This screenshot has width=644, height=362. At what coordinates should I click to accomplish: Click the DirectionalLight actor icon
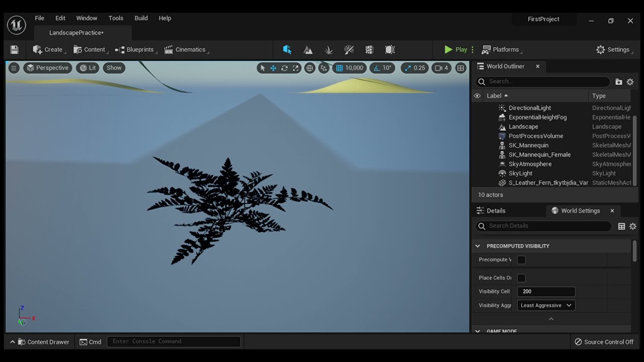[502, 108]
